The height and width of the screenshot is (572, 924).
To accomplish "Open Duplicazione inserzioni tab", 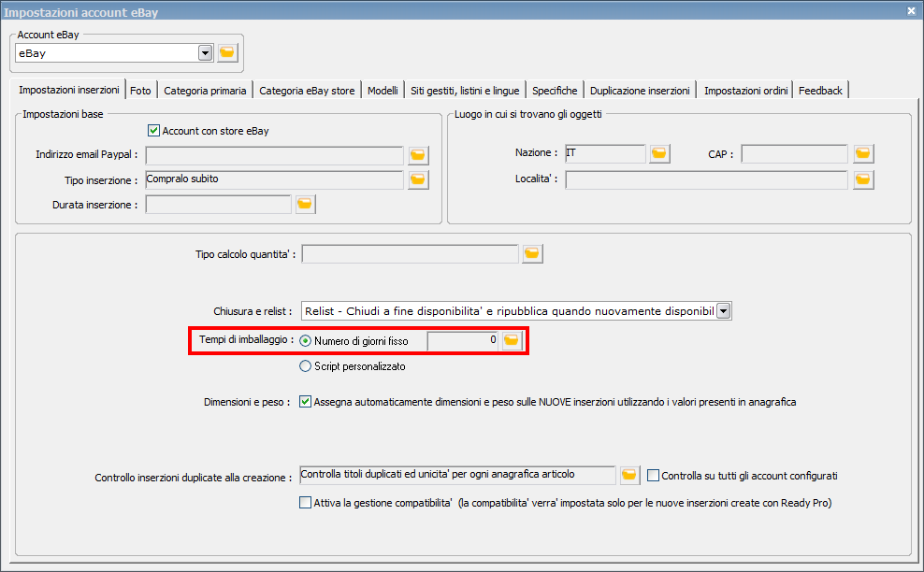I will 640,90.
